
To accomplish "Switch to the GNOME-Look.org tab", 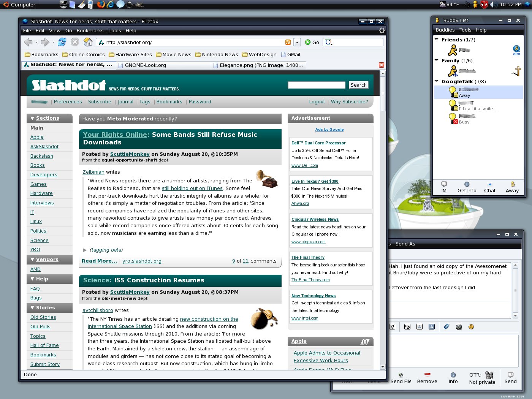I will [163, 65].
